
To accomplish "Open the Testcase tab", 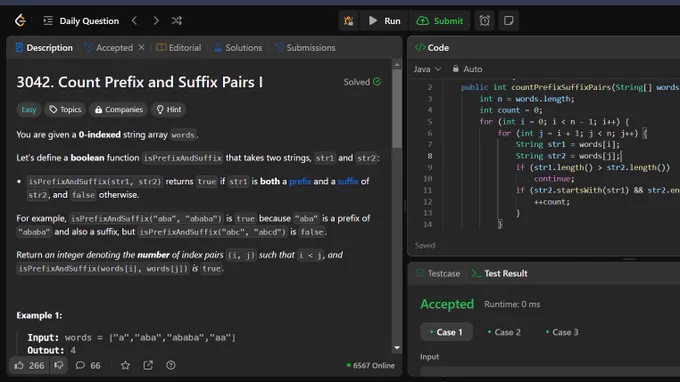I will pyautogui.click(x=438, y=274).
